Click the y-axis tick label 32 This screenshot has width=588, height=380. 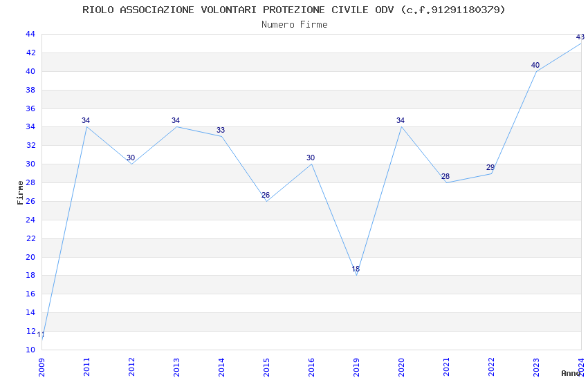pyautogui.click(x=30, y=145)
